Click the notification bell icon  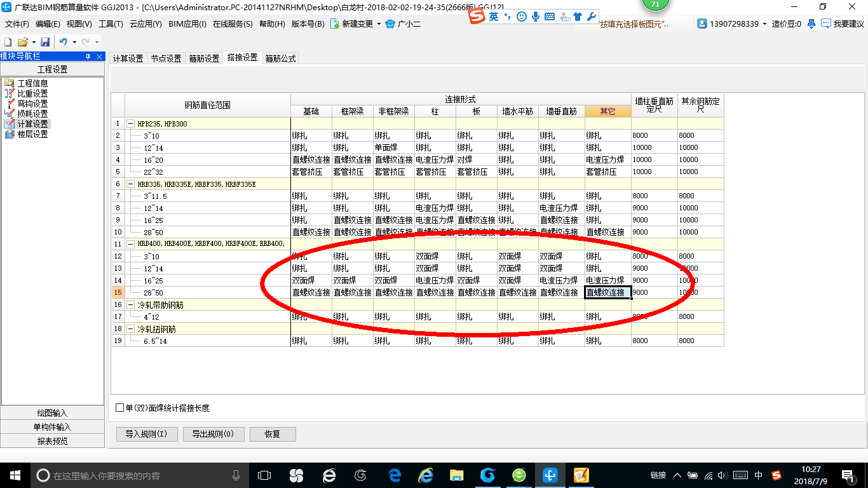coord(811,24)
